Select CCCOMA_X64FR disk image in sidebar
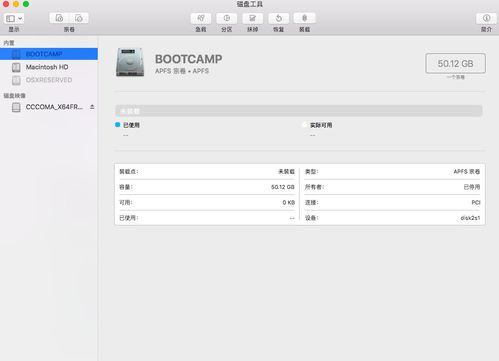Image resolution: width=499 pixels, height=361 pixels. (49, 107)
